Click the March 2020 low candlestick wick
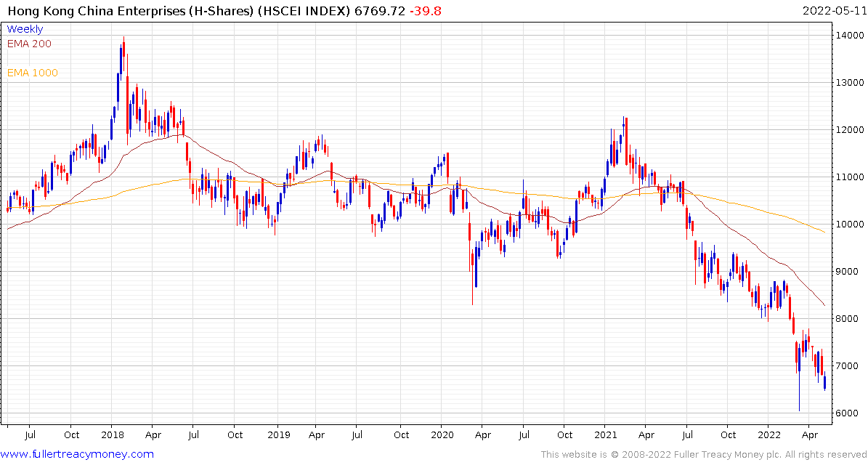Viewport: 868px width, 465px height. pos(472,277)
